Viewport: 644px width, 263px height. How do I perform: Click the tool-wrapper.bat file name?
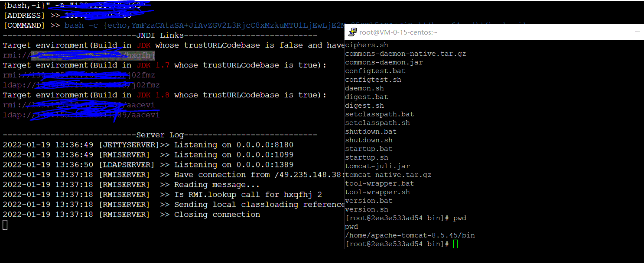[x=380, y=183]
